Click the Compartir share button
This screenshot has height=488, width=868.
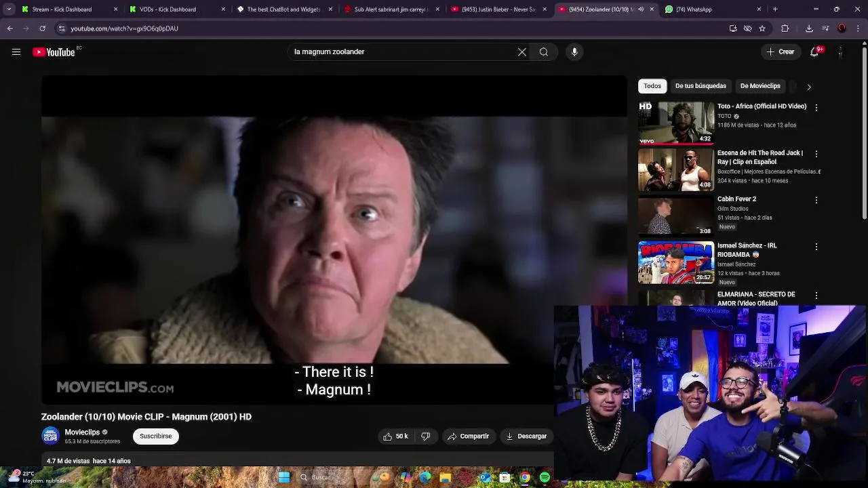coord(468,436)
